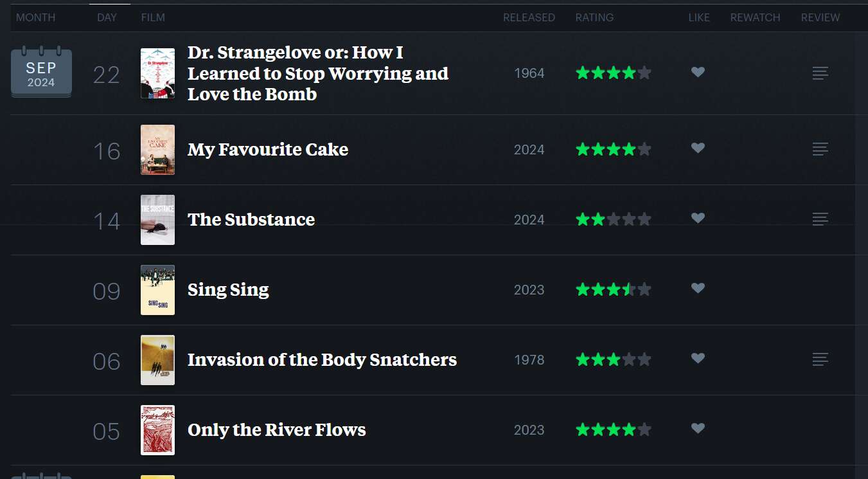Click the SEP 2024 calendar icon
This screenshot has height=479, width=868.
click(41, 73)
